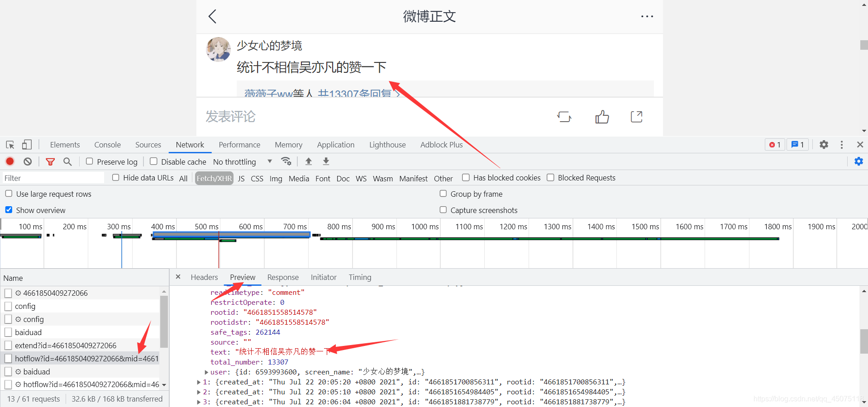Open 共13307条回复 replies link
The width and height of the screenshot is (868, 407).
(358, 93)
